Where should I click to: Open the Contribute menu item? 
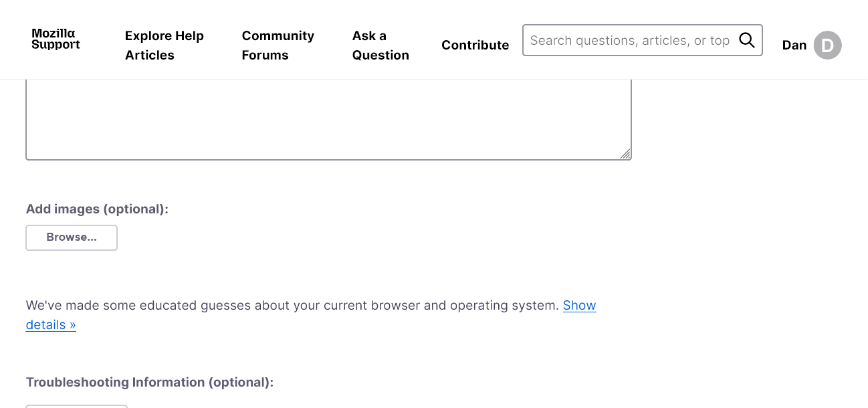tap(475, 45)
